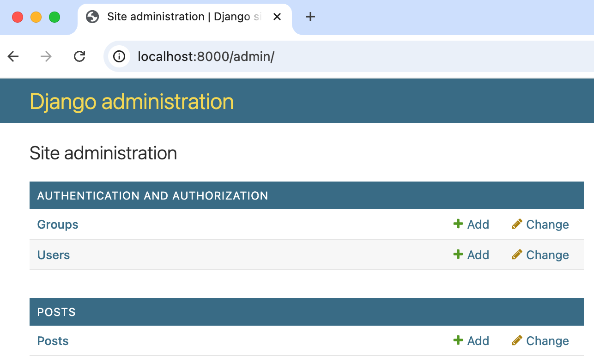Open the site information icon in the address bar

tap(119, 56)
